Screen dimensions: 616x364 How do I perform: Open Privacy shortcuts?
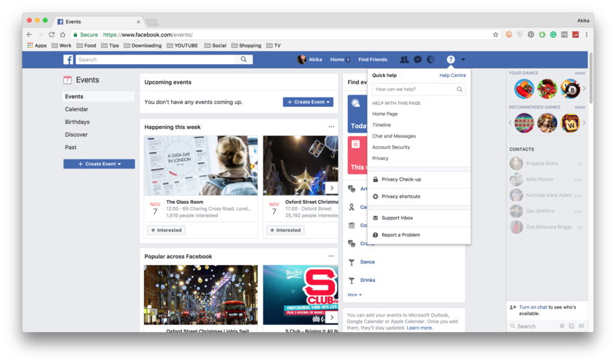pyautogui.click(x=419, y=197)
